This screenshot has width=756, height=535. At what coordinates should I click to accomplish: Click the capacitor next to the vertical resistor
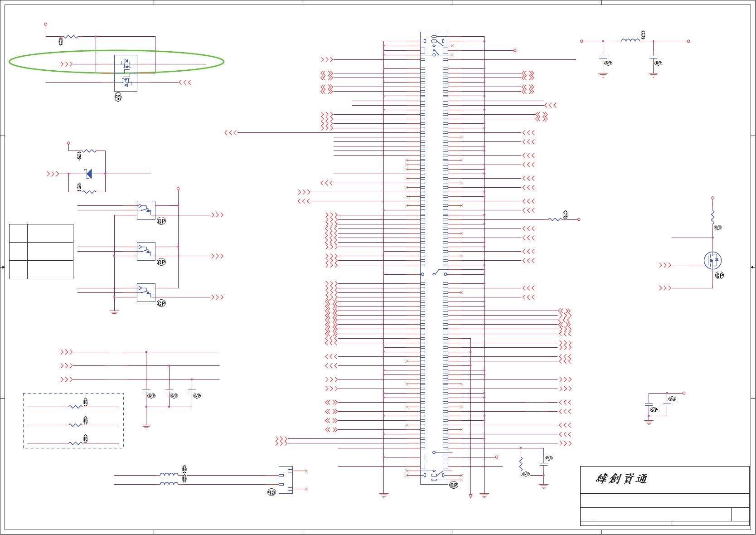tap(543, 464)
